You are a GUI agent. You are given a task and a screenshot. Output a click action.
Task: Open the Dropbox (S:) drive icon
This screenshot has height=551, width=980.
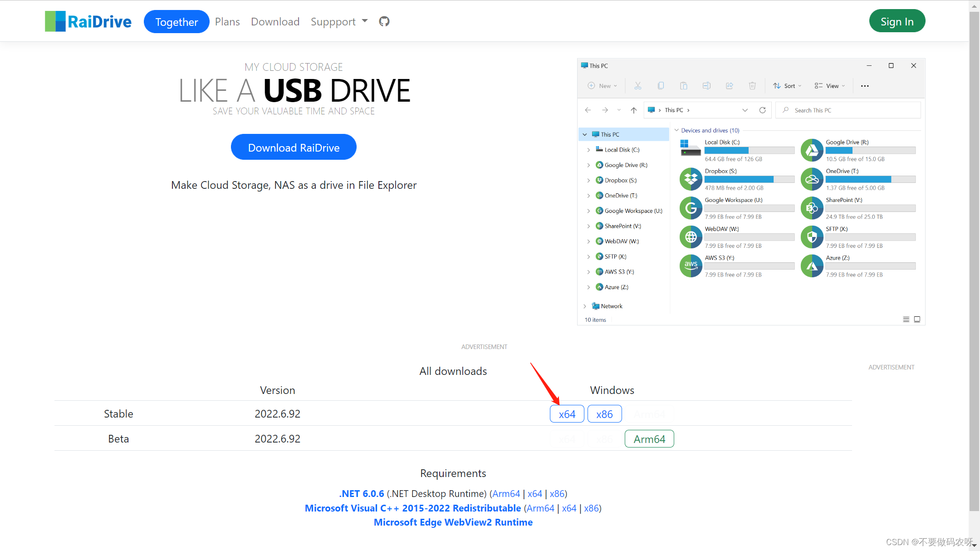[691, 179]
